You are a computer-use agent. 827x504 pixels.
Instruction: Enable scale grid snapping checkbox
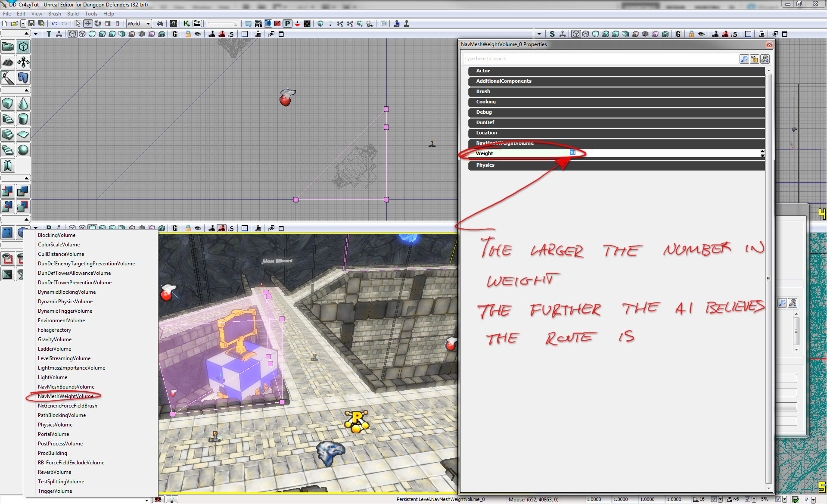(x=778, y=499)
